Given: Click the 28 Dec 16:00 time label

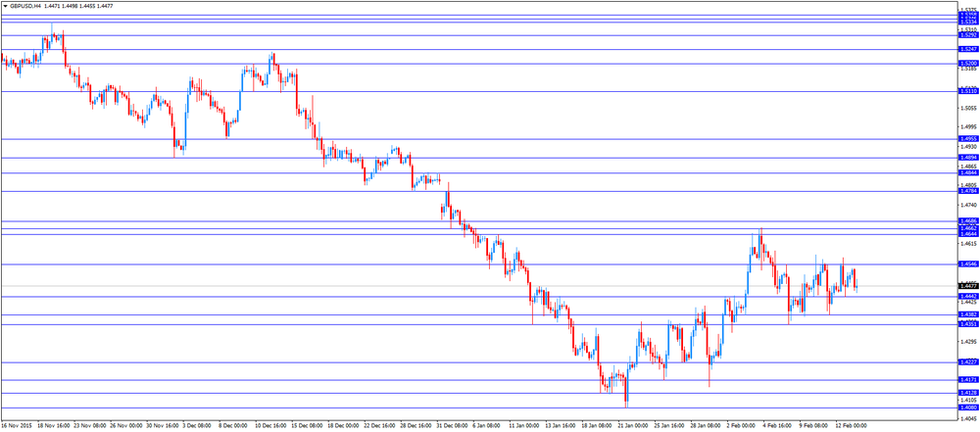Looking at the screenshot, I should pos(417,428).
